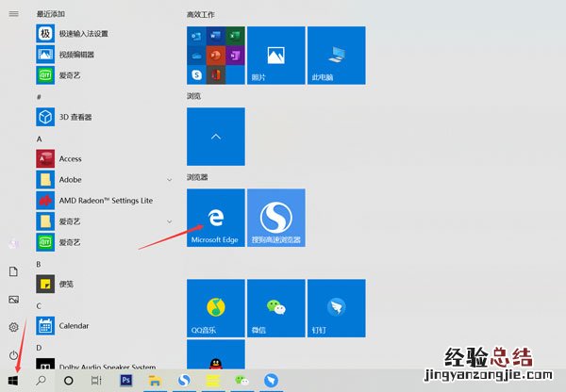The height and width of the screenshot is (392, 566).
Task: Click Photoshop icon in the taskbar
Action: 126,380
